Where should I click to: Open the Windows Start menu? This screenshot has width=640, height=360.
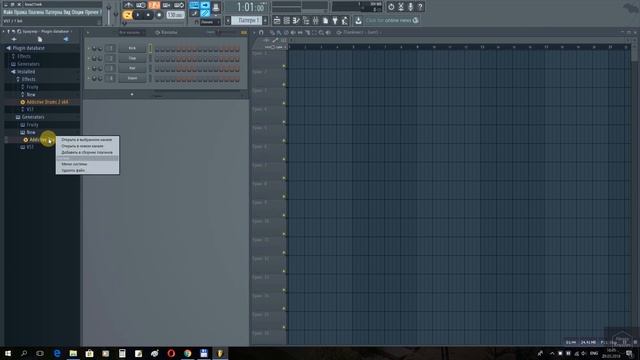click(x=8, y=353)
